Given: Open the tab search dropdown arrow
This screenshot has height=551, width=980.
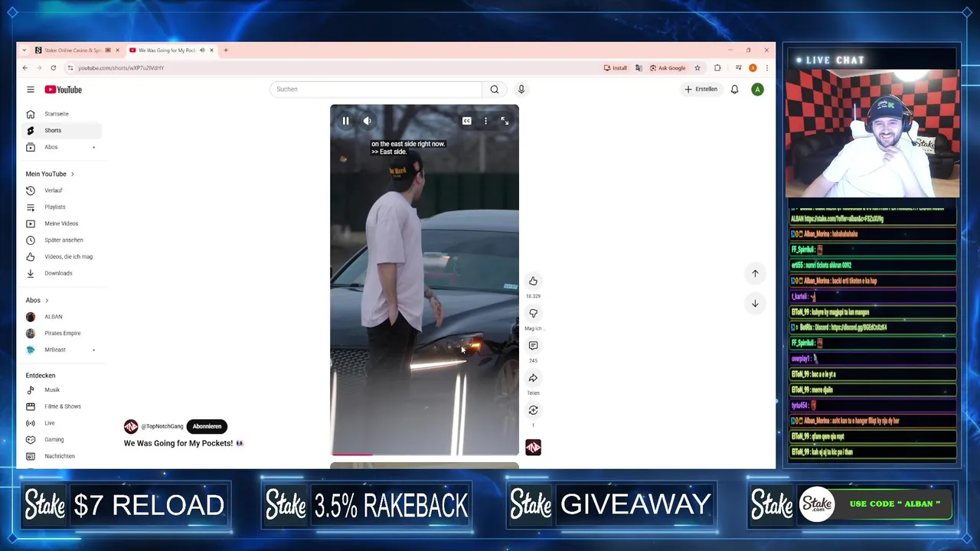Looking at the screenshot, I should point(24,51).
